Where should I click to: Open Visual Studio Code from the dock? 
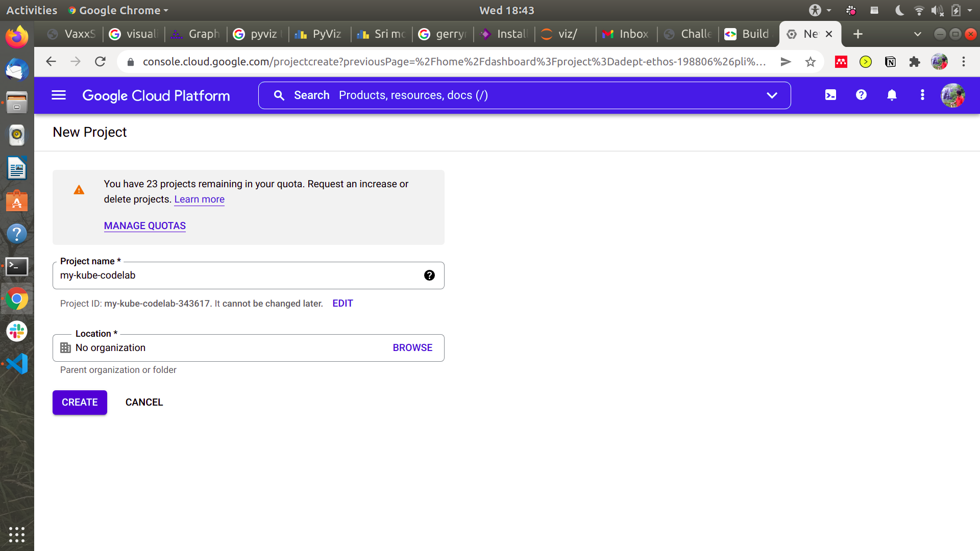click(x=17, y=364)
